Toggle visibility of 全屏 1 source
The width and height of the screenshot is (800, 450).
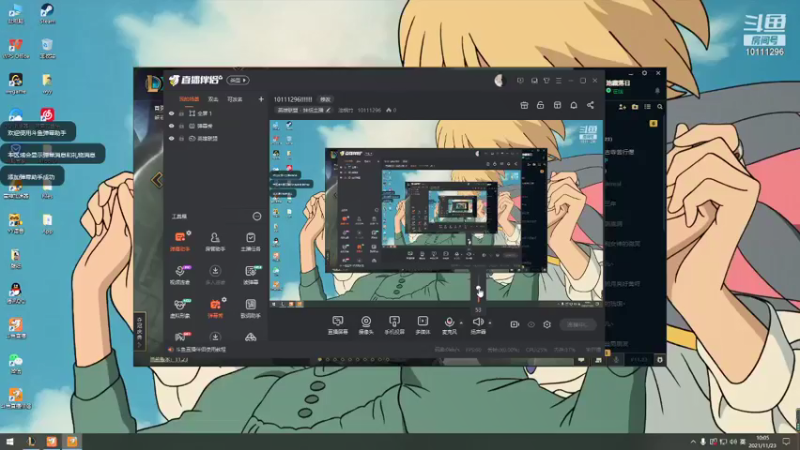pos(171,113)
